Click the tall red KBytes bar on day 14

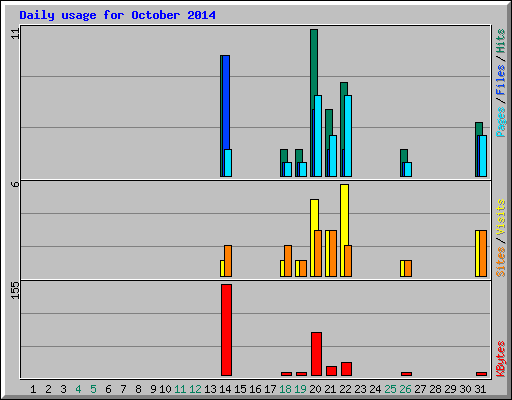pos(226,330)
